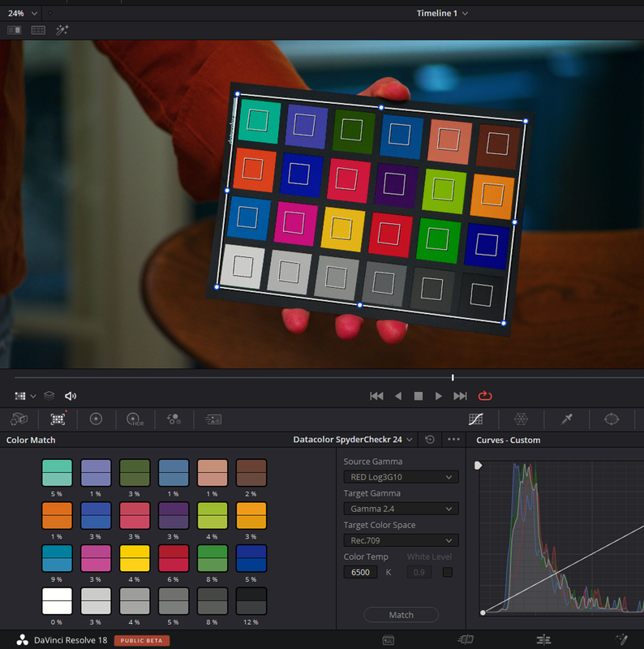Open the Motion Effects palette
The image size is (644, 649).
[213, 419]
